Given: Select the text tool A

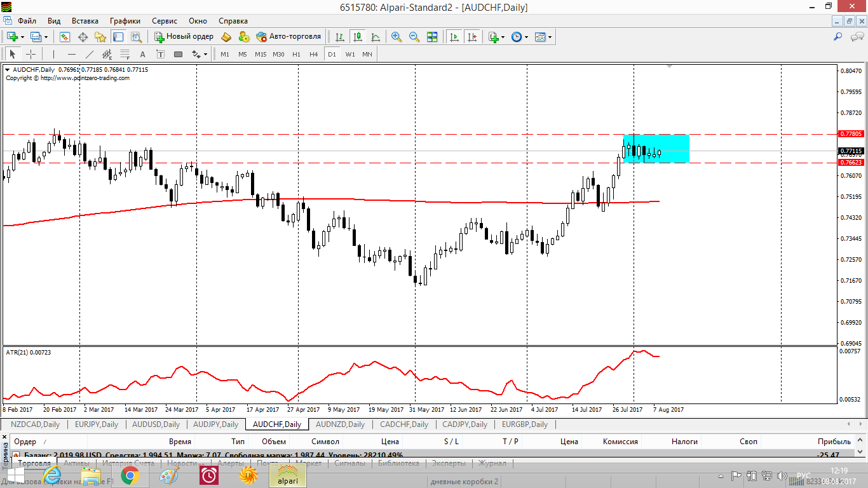Looking at the screenshot, I should coord(142,54).
